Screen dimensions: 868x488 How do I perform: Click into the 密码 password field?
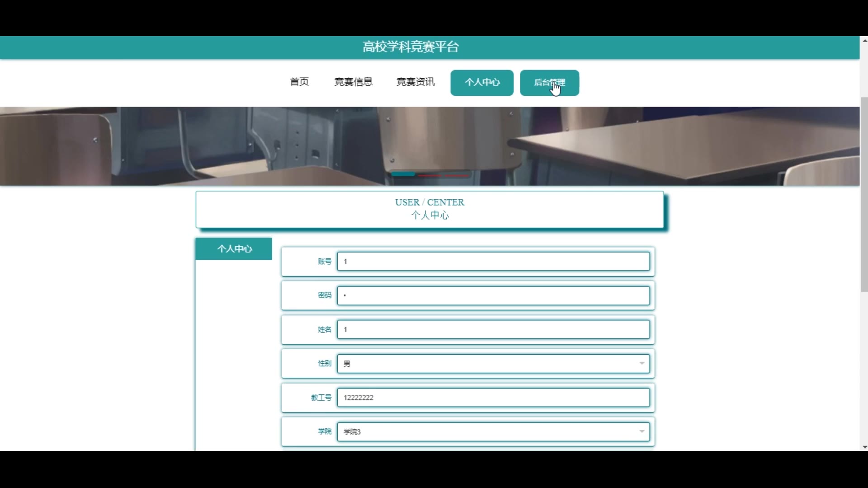click(x=493, y=296)
